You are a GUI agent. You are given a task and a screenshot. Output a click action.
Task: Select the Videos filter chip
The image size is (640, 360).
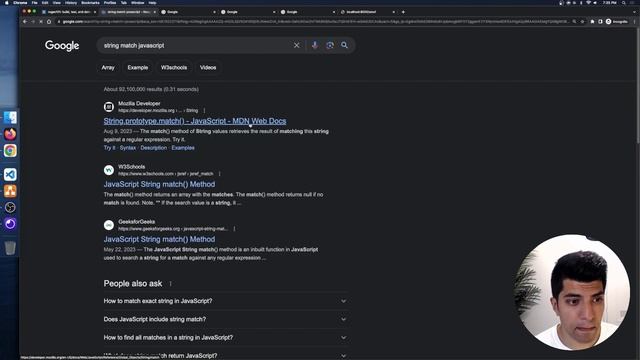(208, 68)
